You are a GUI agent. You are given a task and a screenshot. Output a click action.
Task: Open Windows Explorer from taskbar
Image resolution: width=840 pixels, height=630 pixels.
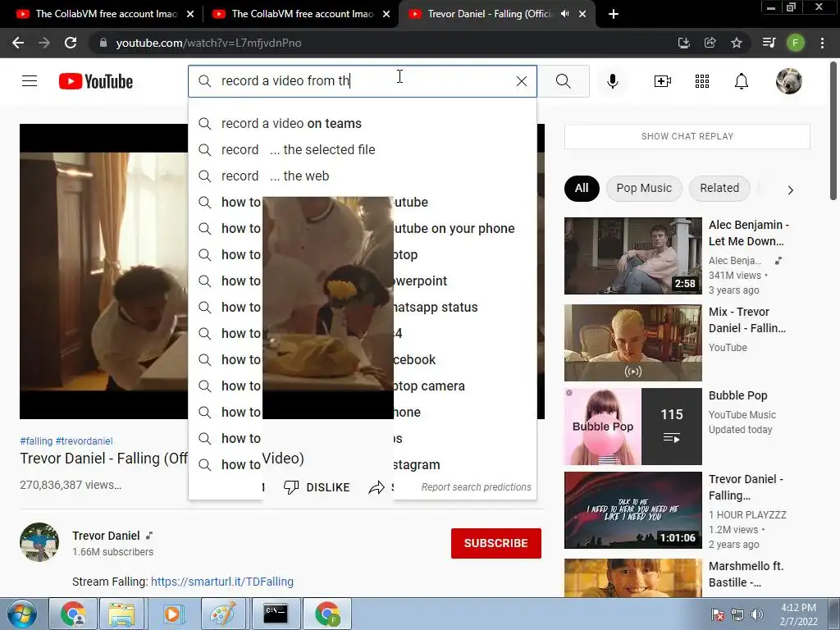[x=121, y=614]
